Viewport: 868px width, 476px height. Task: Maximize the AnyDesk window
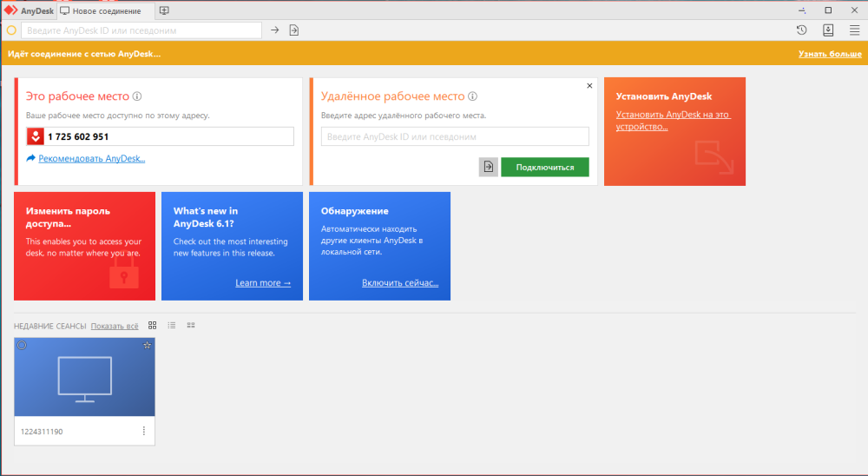(828, 10)
